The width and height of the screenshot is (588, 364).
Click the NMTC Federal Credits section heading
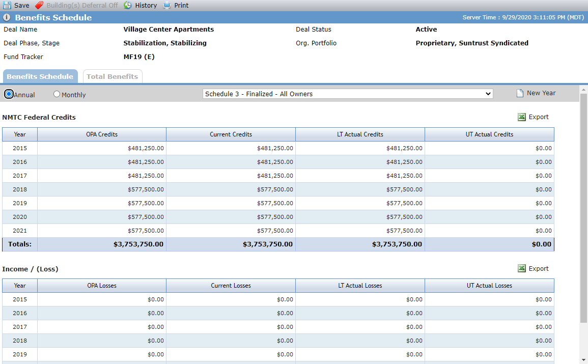39,117
